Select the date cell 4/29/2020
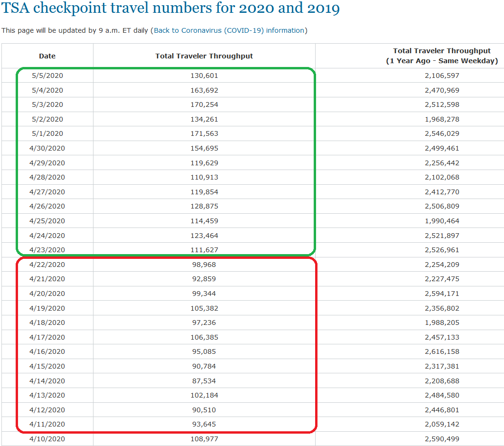 point(47,163)
